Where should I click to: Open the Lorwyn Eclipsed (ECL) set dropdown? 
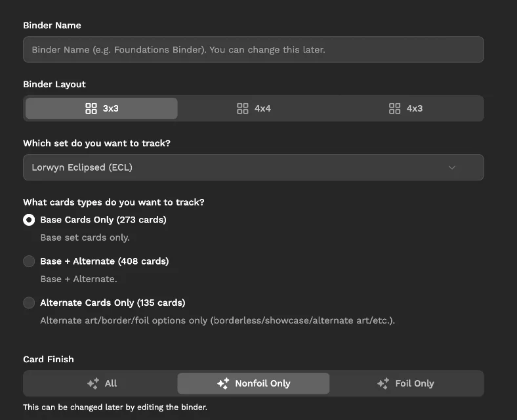(253, 167)
